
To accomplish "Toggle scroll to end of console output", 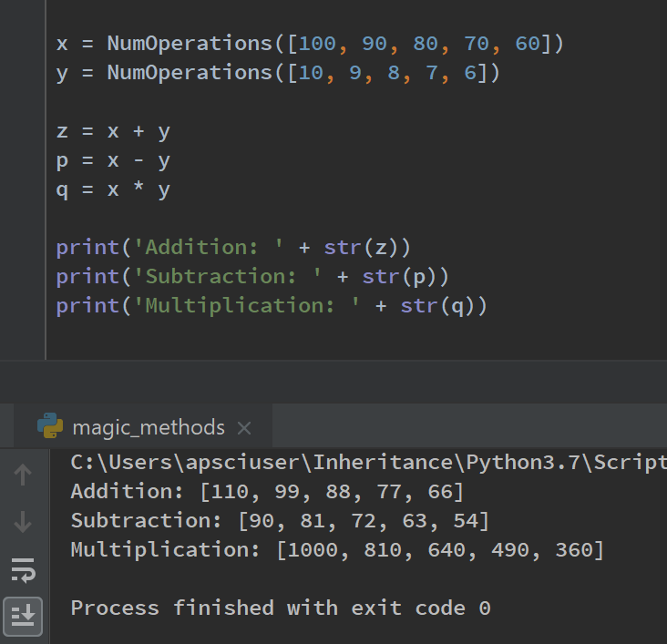I will (x=24, y=615).
